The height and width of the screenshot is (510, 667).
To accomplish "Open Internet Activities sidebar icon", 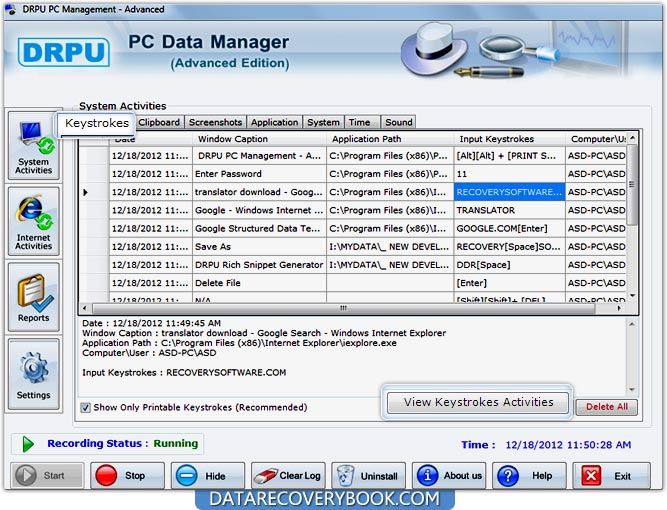I will (33, 215).
